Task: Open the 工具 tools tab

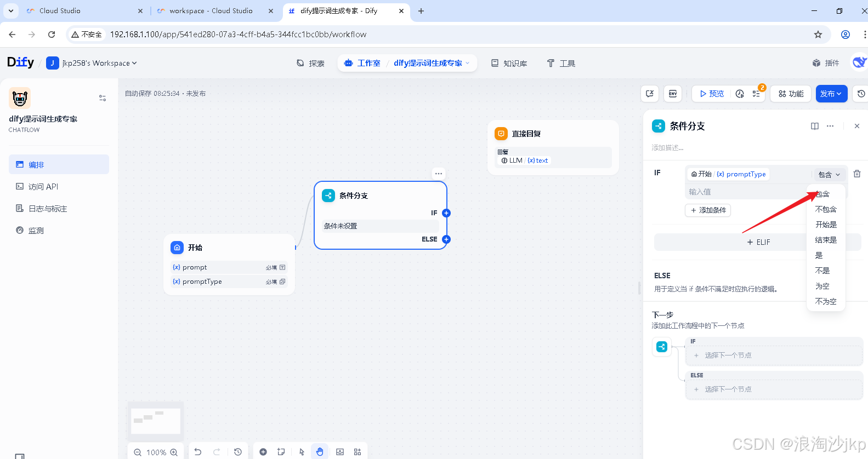Action: 561,63
